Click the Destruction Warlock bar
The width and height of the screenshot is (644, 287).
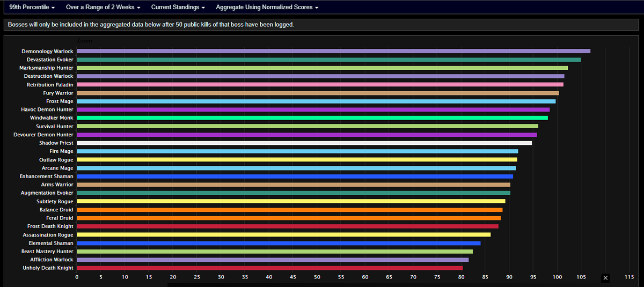click(320, 76)
